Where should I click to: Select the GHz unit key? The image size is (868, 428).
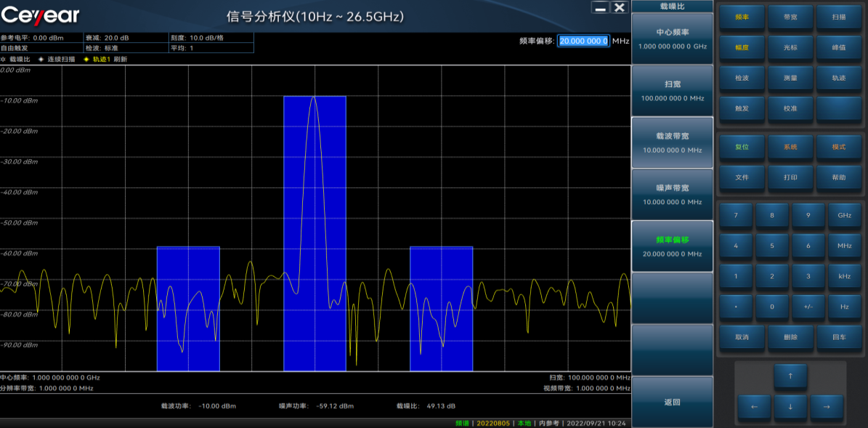[844, 216]
